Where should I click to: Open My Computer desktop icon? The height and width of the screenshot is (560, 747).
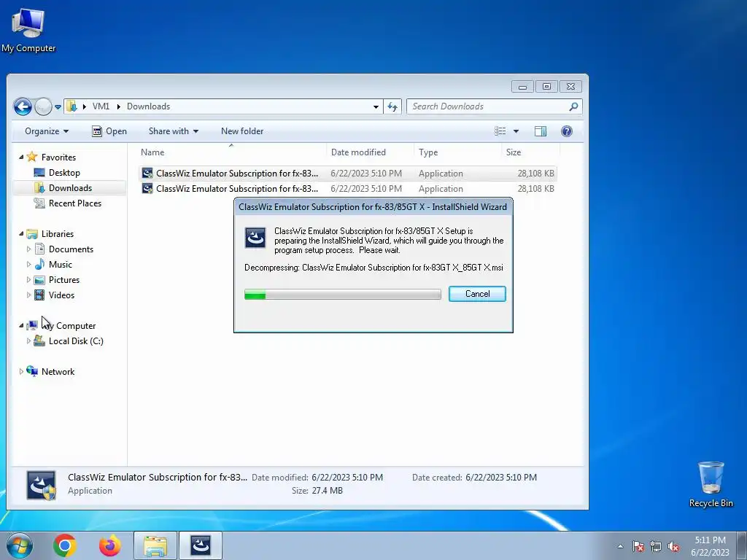(x=28, y=31)
